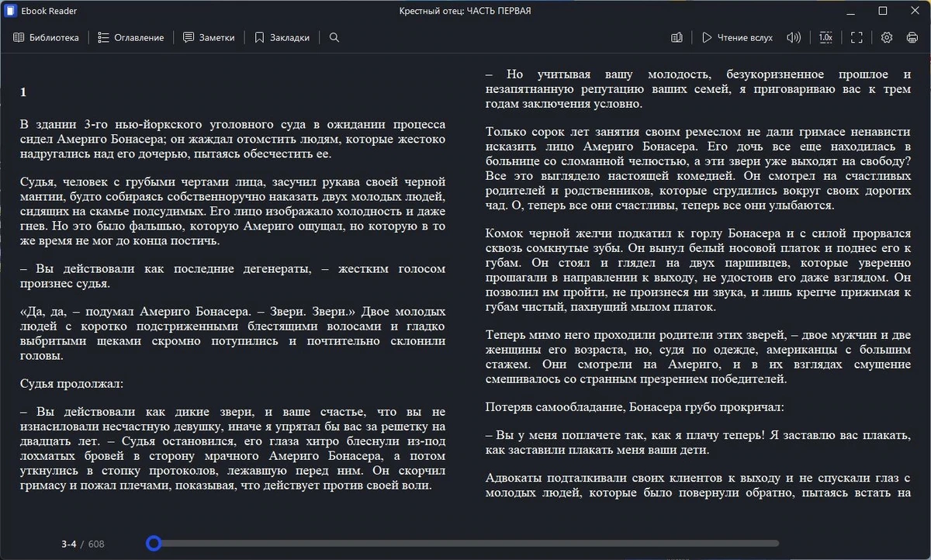Click the paragraph starting 'Судья продолжал:'

click(71, 383)
